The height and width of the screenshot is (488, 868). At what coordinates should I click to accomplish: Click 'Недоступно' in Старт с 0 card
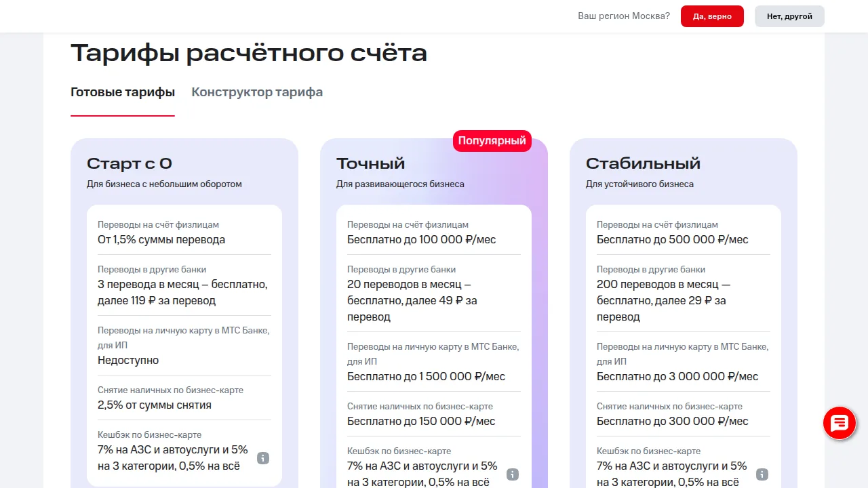[x=128, y=360]
